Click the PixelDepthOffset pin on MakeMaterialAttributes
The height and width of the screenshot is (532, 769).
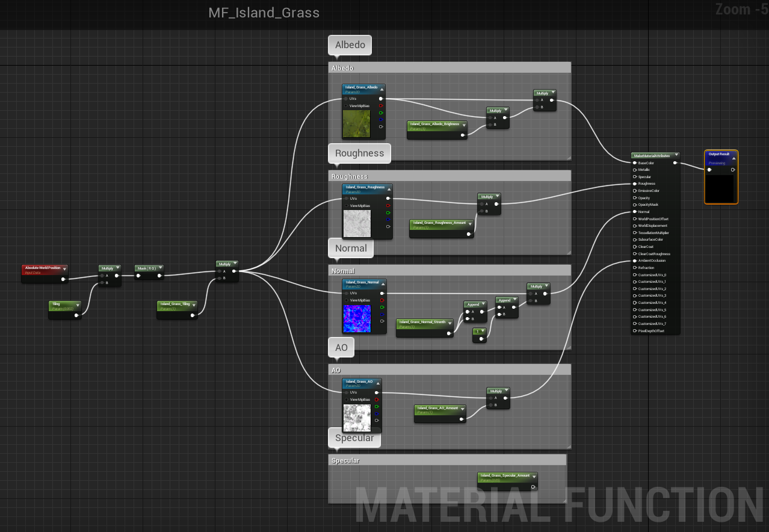coord(635,331)
